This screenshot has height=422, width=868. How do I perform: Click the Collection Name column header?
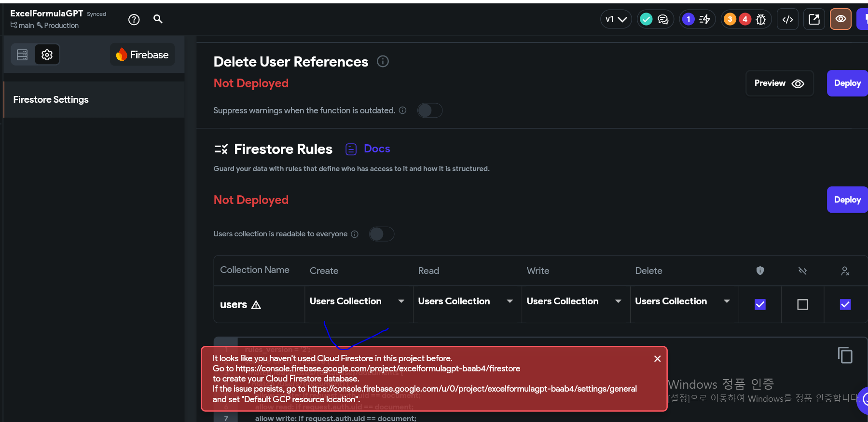tap(255, 270)
